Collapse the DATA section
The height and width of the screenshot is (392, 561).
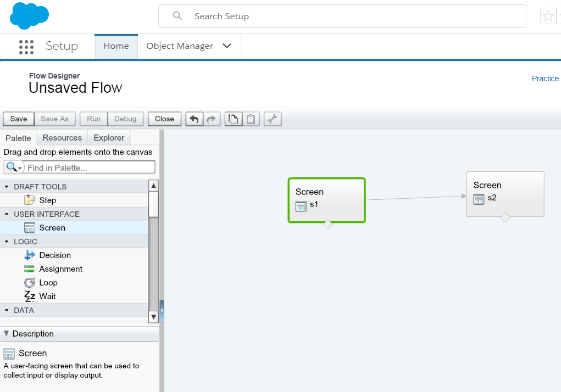tap(7, 311)
